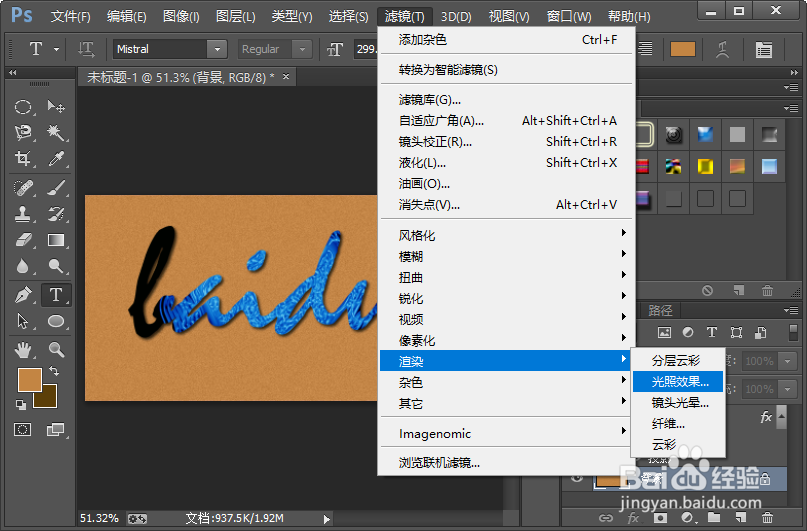Select the Zoom tool in toolbox

56,350
